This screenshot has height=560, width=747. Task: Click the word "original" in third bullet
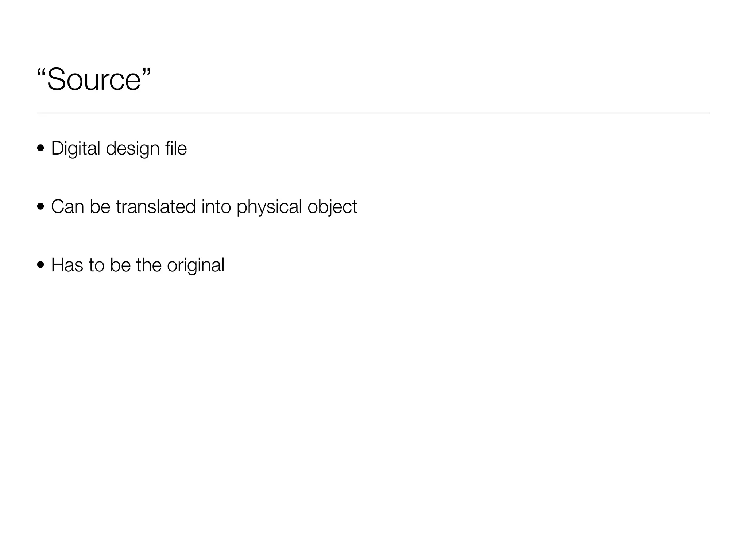pos(196,265)
